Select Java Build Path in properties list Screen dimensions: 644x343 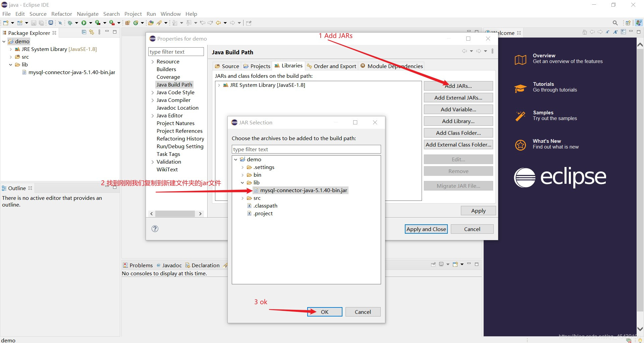coord(174,85)
